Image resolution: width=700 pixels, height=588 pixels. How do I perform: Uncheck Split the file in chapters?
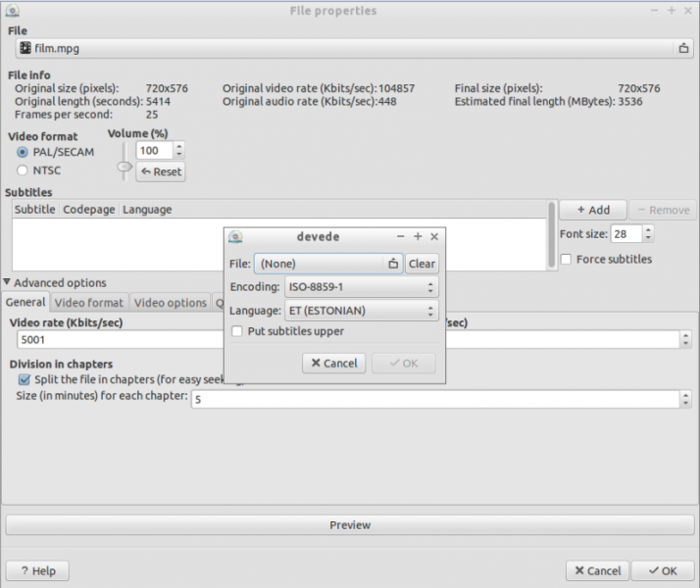coord(25,379)
